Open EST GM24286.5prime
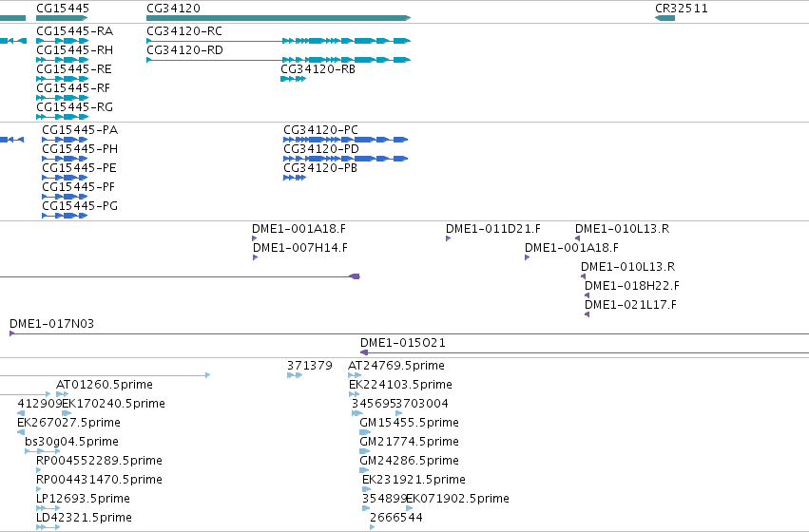Viewport: 809px width, 532px height. point(409,461)
